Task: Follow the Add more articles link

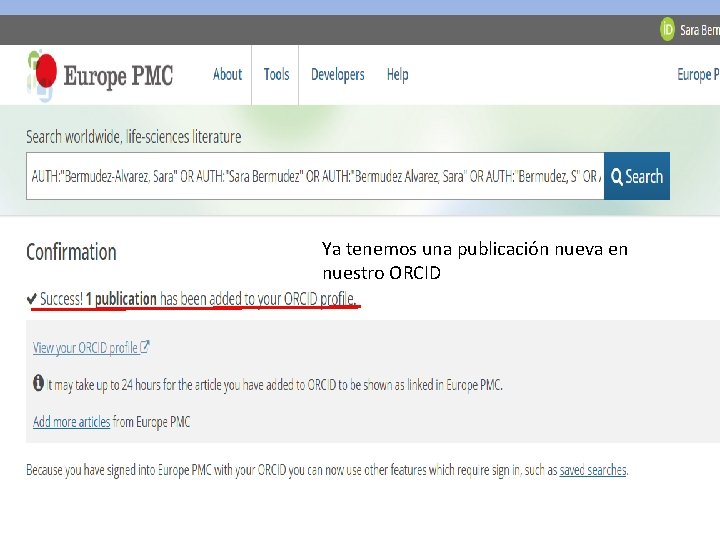Action: pos(72,422)
